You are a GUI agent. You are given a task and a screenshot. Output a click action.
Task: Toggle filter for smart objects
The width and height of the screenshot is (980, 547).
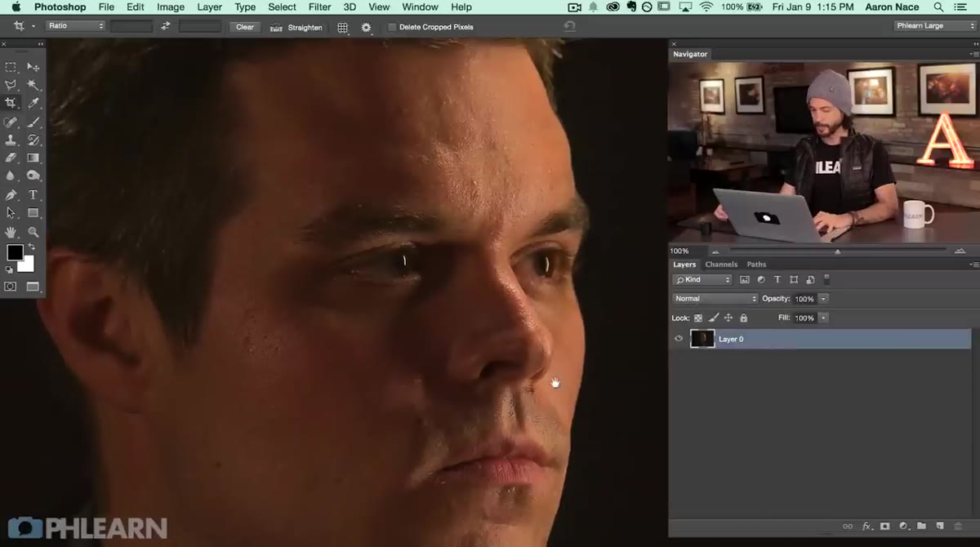tap(809, 279)
